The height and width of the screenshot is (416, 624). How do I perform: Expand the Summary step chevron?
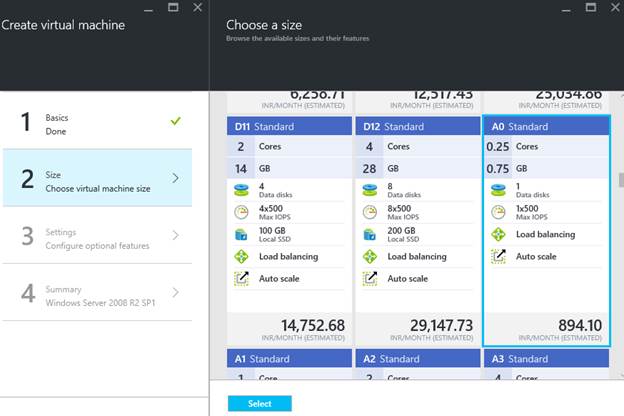point(176,293)
